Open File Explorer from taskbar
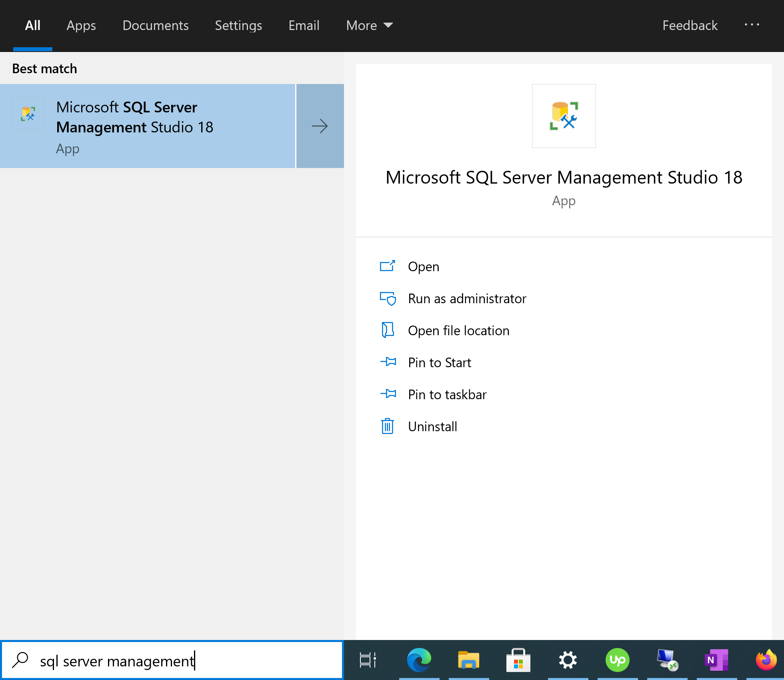Image resolution: width=784 pixels, height=680 pixels. 468,660
